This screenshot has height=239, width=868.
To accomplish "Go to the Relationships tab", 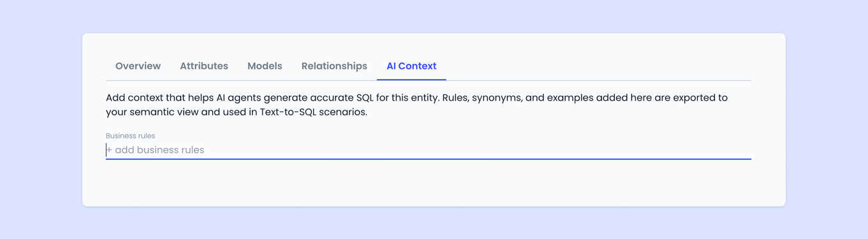I will tap(334, 66).
